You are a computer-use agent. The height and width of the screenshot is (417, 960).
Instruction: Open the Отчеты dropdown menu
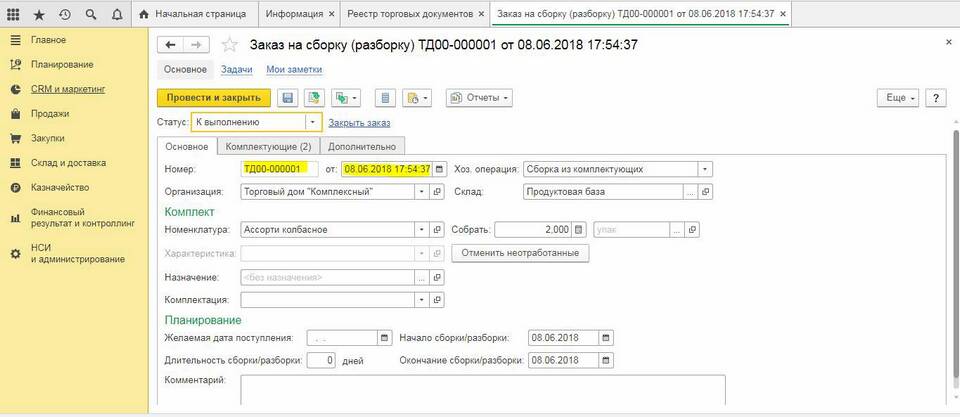click(478, 98)
